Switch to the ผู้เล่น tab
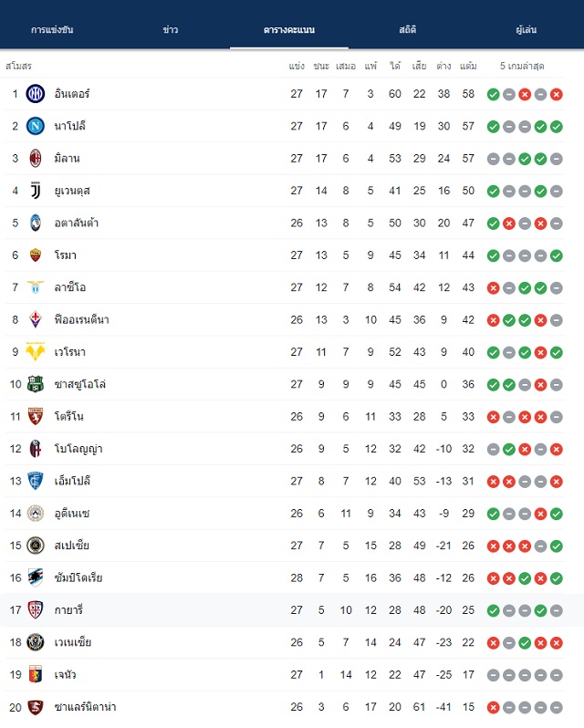This screenshot has height=728, width=584. [526, 30]
